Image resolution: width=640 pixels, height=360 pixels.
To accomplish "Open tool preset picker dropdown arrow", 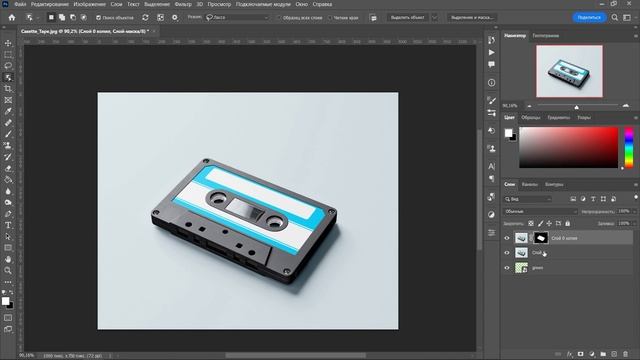I will pos(38,18).
